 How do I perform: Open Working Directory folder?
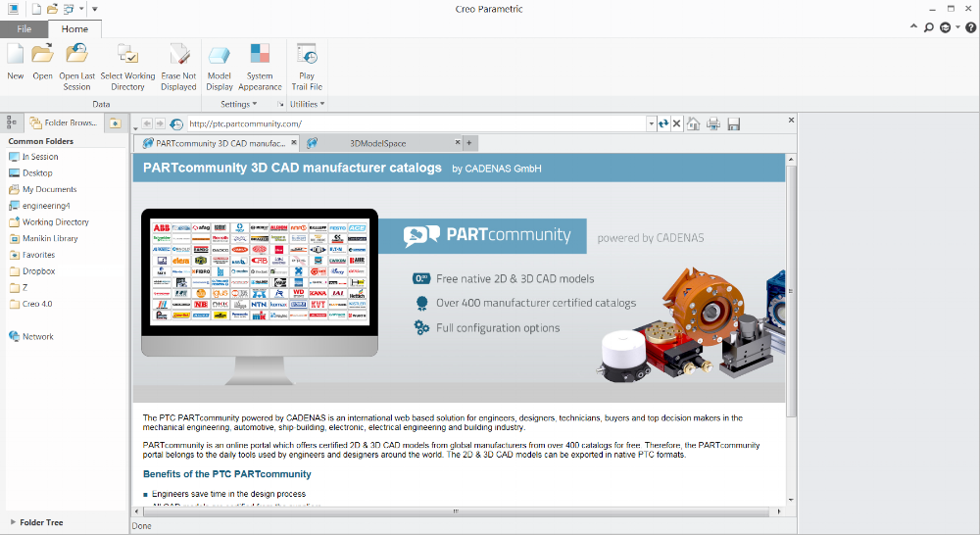tap(49, 221)
